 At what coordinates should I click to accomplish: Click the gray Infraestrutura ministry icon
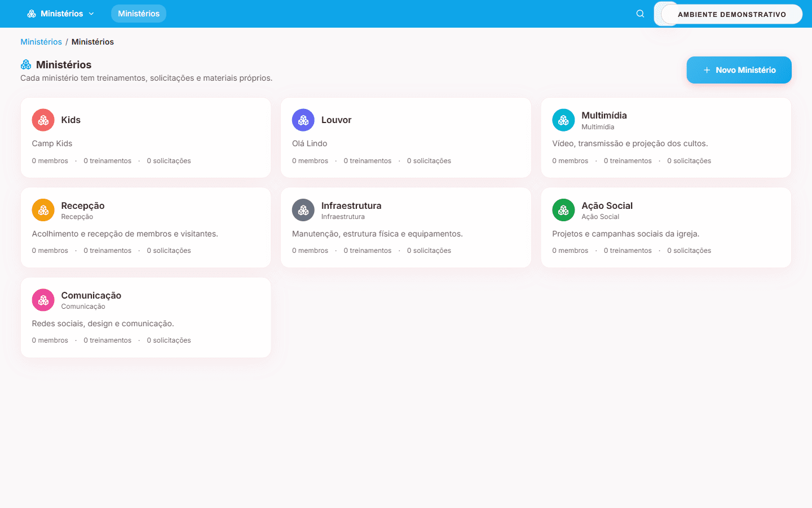point(303,211)
